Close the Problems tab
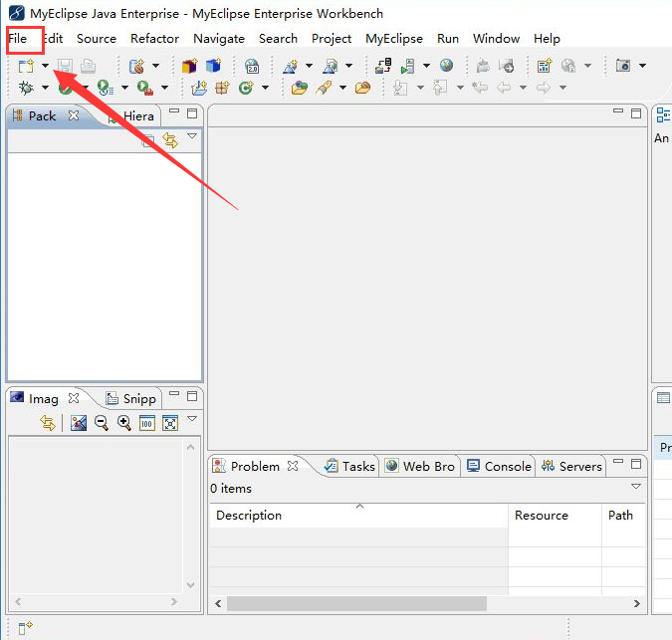The width and height of the screenshot is (672, 640). click(293, 466)
